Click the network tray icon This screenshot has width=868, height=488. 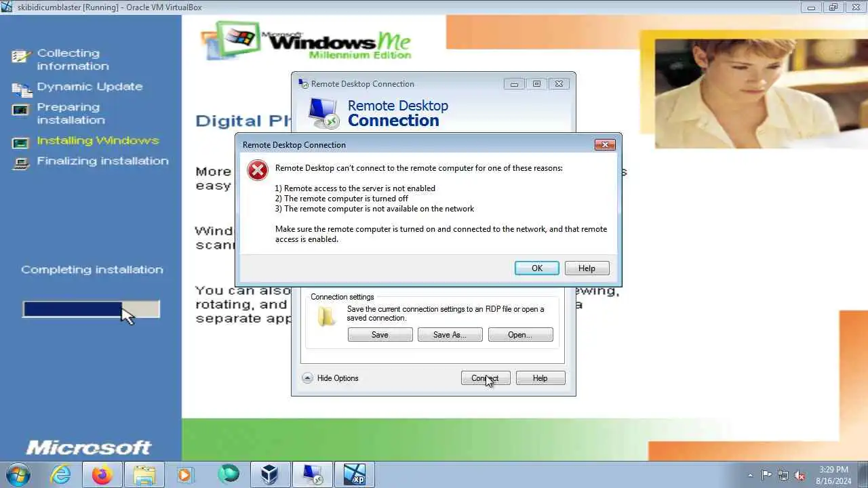pos(783,475)
